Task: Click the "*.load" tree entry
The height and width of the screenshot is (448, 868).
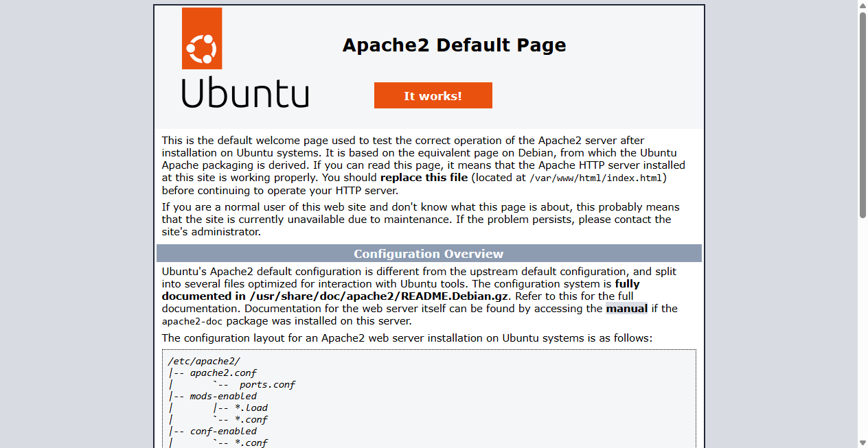Action: pyautogui.click(x=251, y=408)
